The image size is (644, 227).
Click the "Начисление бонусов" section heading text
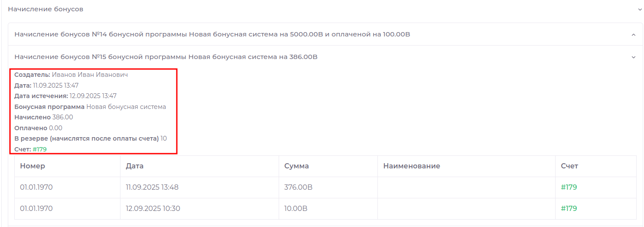46,9
